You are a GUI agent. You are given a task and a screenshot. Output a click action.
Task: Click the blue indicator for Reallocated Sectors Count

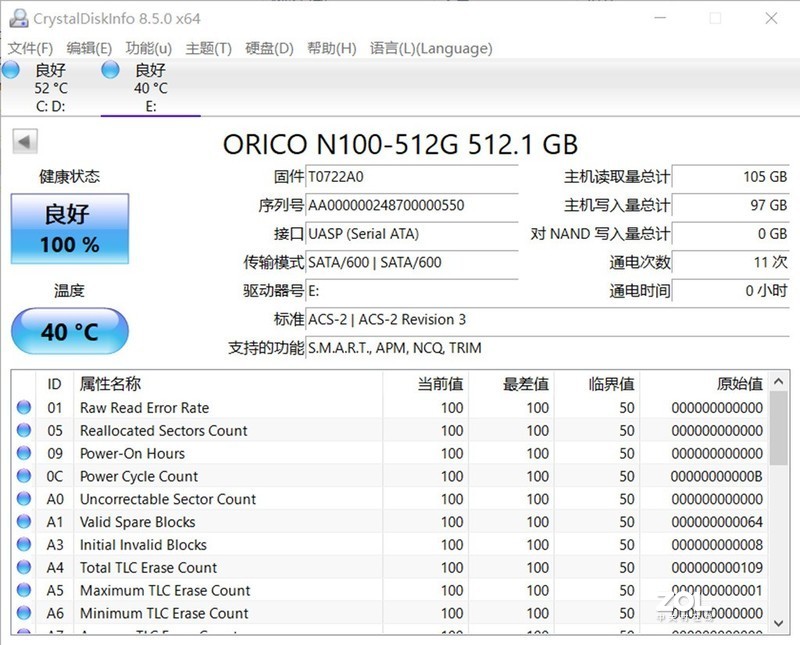(24, 431)
